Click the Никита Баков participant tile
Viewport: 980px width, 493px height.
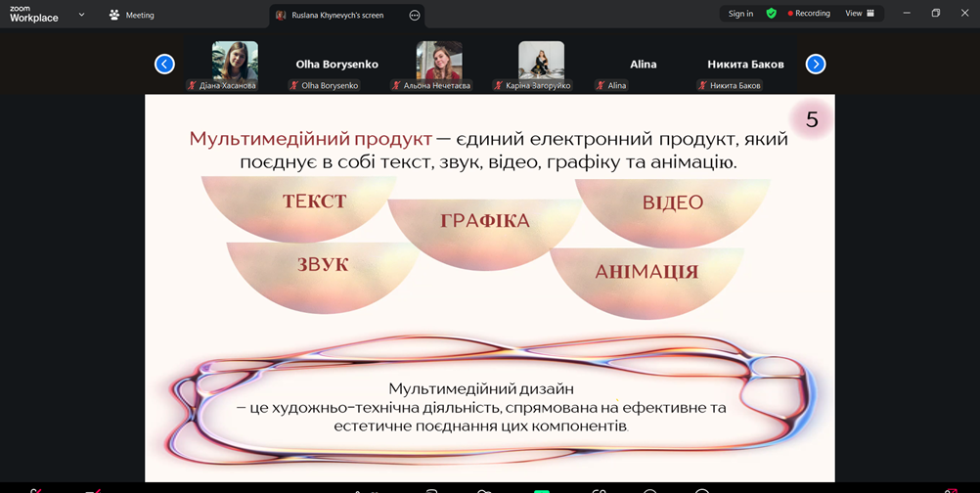pos(745,64)
